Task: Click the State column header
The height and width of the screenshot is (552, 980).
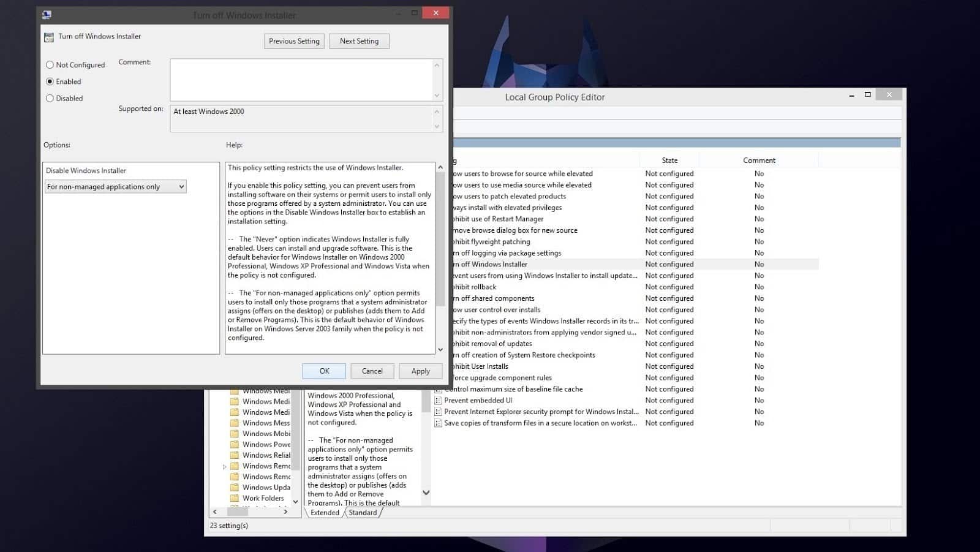Action: pos(669,161)
